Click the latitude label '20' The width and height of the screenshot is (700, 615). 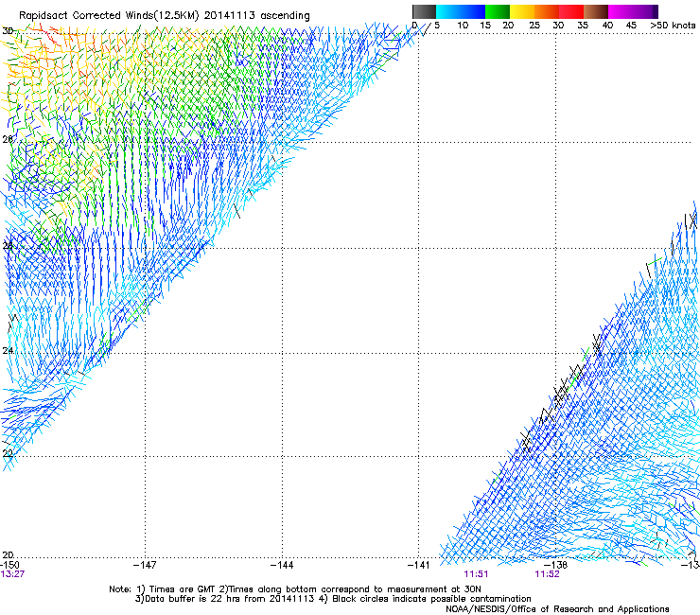tap(8, 554)
